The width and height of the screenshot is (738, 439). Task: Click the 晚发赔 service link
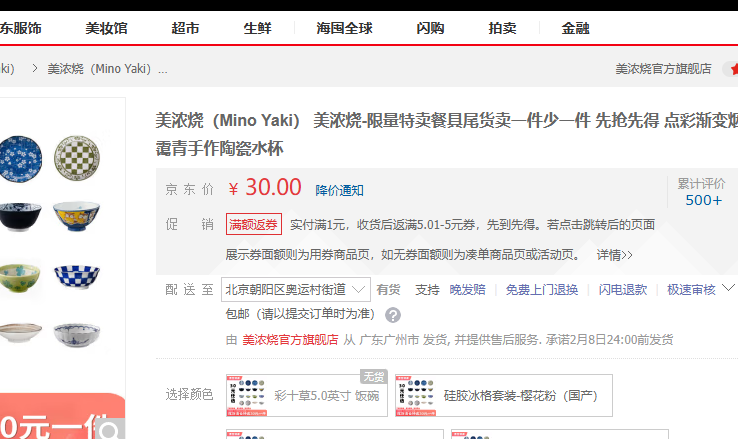[467, 289]
